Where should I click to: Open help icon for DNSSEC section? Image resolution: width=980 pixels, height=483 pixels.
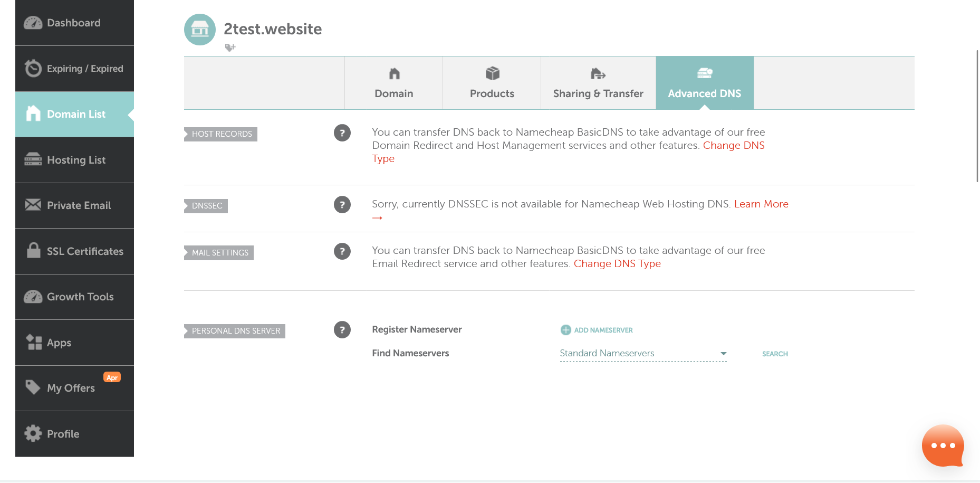click(x=342, y=205)
